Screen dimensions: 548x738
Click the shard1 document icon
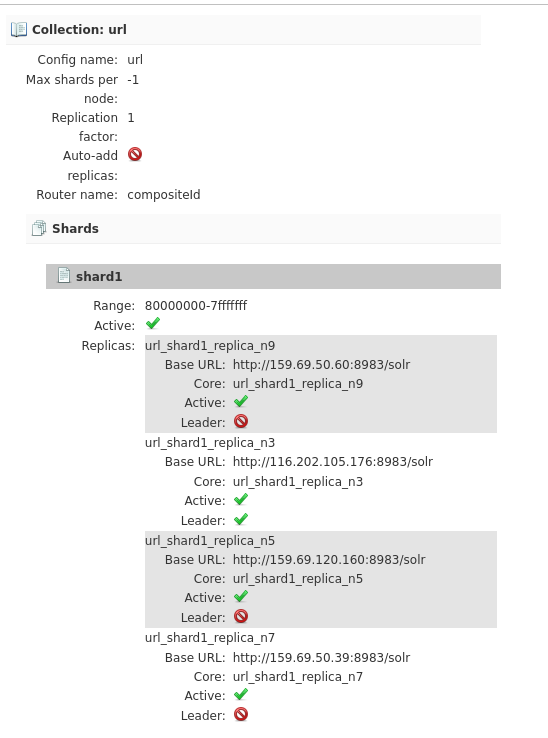tap(64, 276)
